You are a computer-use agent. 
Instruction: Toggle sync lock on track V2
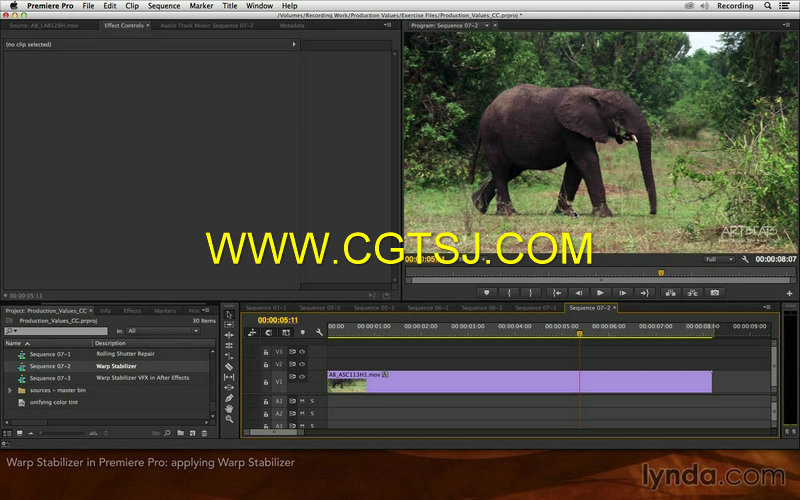(292, 364)
